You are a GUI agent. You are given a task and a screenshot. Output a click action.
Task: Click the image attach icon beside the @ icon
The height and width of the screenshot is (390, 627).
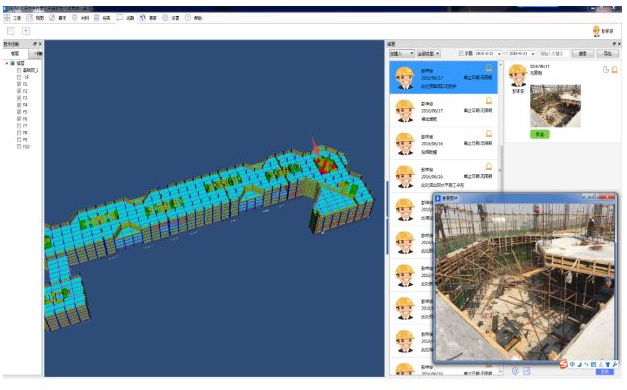click(527, 371)
